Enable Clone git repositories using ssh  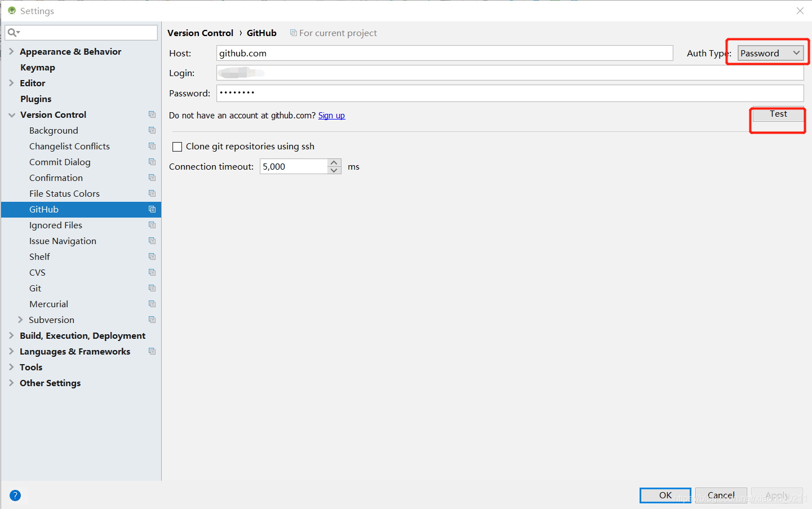click(177, 147)
